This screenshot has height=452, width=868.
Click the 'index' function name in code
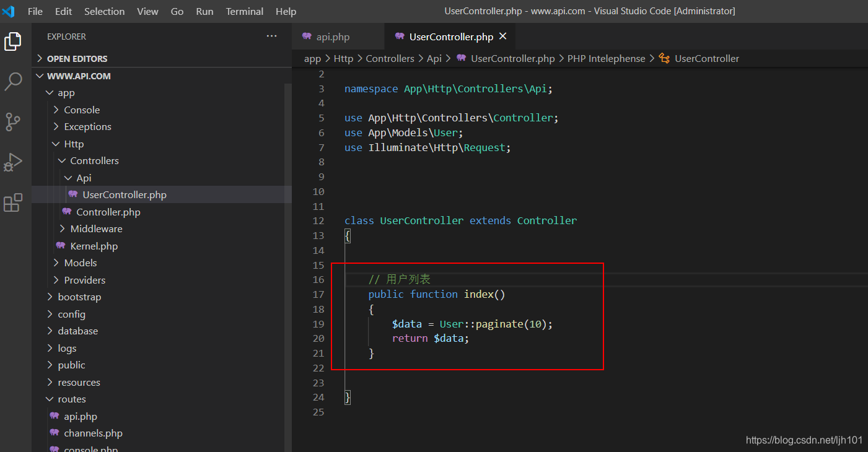coord(479,294)
